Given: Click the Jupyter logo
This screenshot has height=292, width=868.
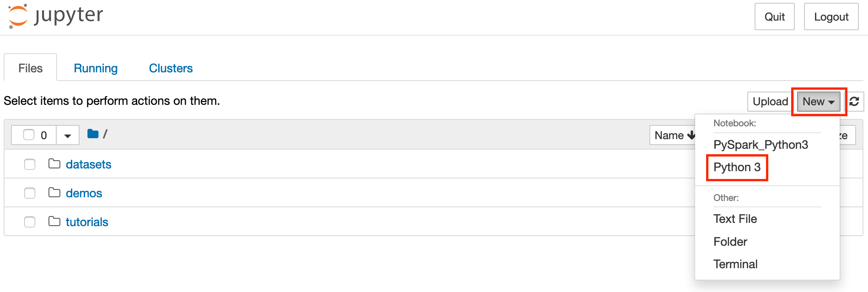Looking at the screenshot, I should 54,16.
